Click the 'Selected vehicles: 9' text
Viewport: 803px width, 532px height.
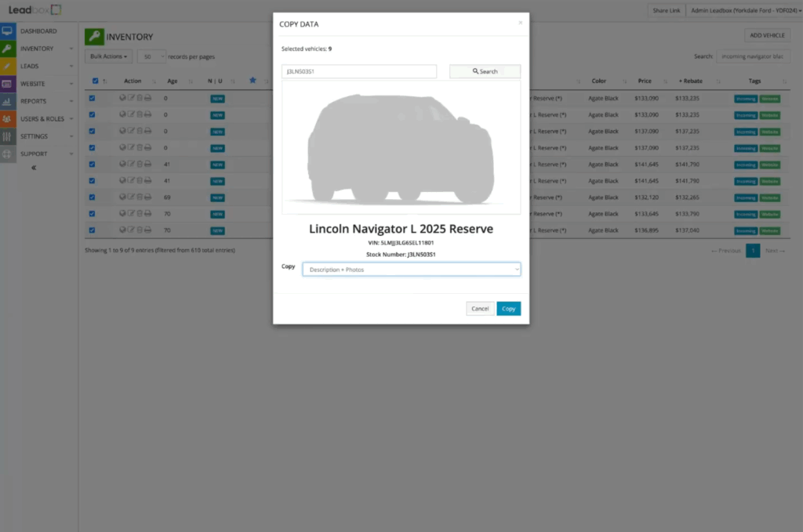pyautogui.click(x=307, y=49)
